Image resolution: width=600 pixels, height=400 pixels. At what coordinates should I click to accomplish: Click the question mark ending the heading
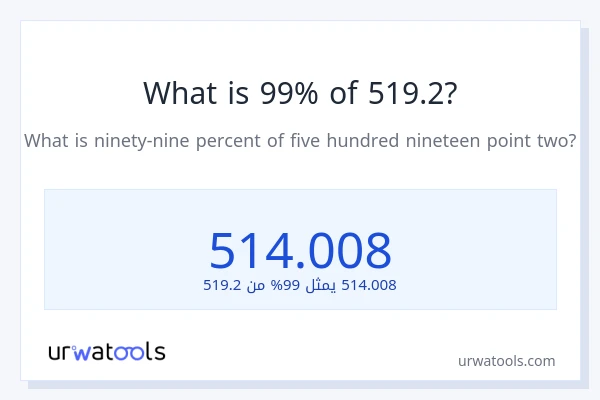tap(452, 93)
